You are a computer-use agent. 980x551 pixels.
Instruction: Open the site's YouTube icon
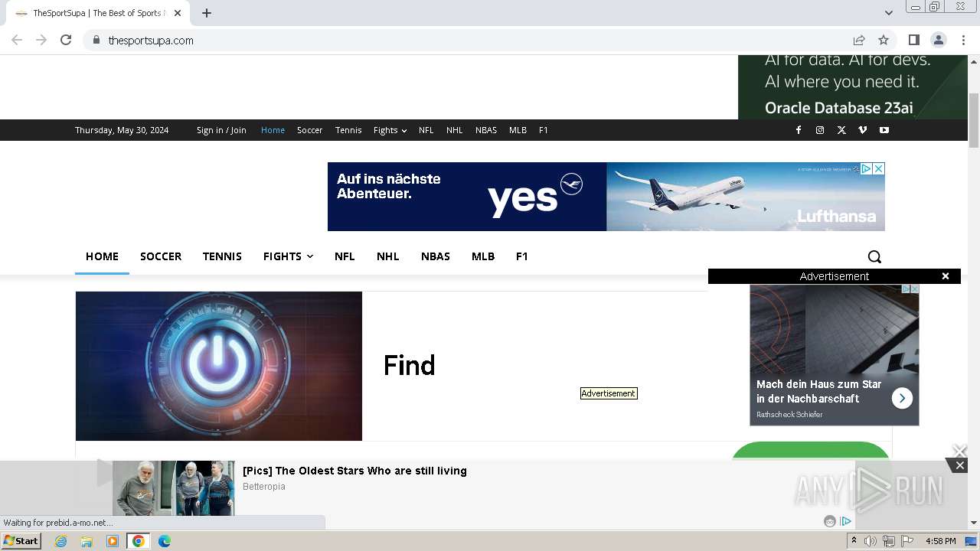point(884,130)
